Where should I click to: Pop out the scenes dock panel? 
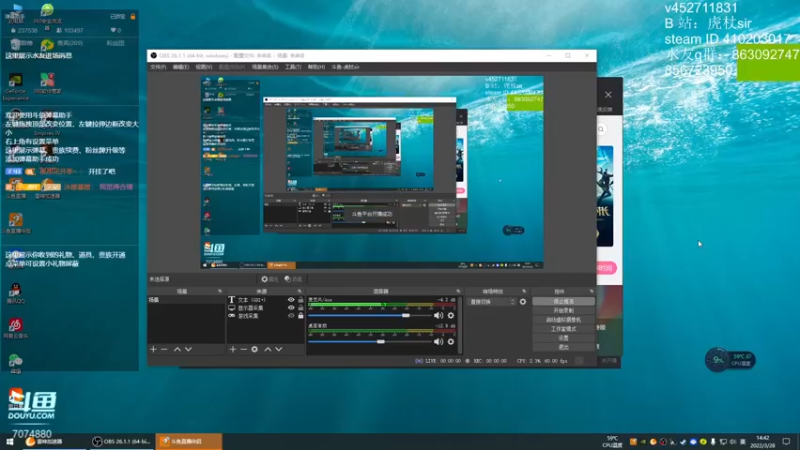point(220,291)
